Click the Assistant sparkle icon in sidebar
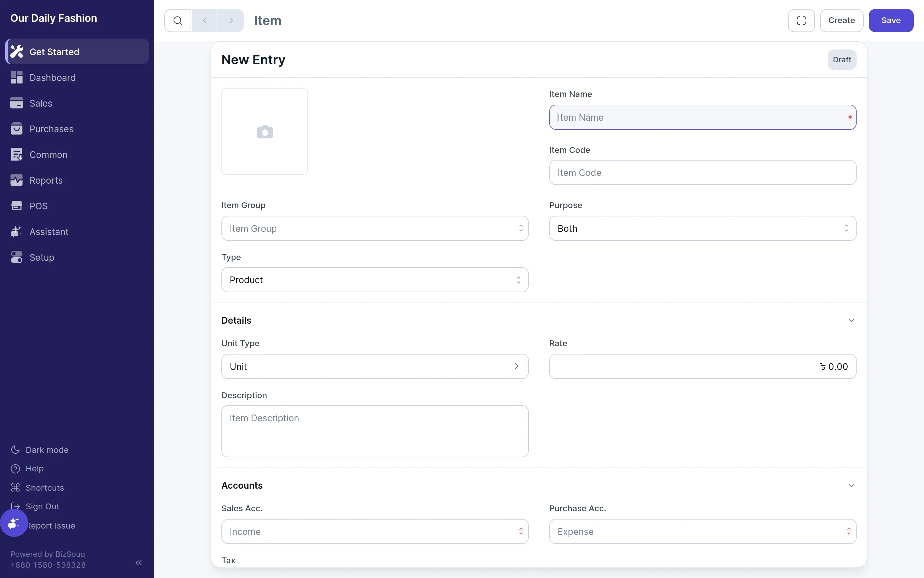 click(16, 231)
